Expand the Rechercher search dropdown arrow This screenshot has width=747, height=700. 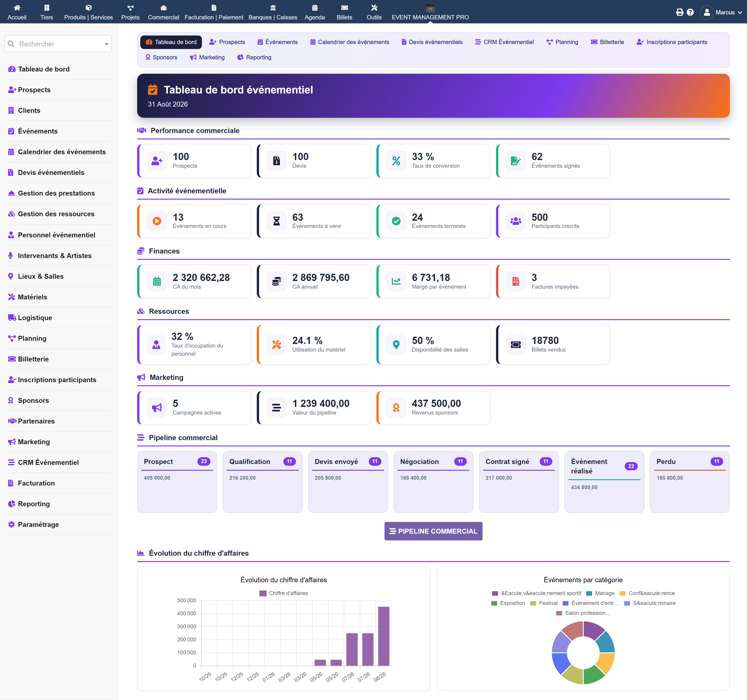[x=106, y=44]
